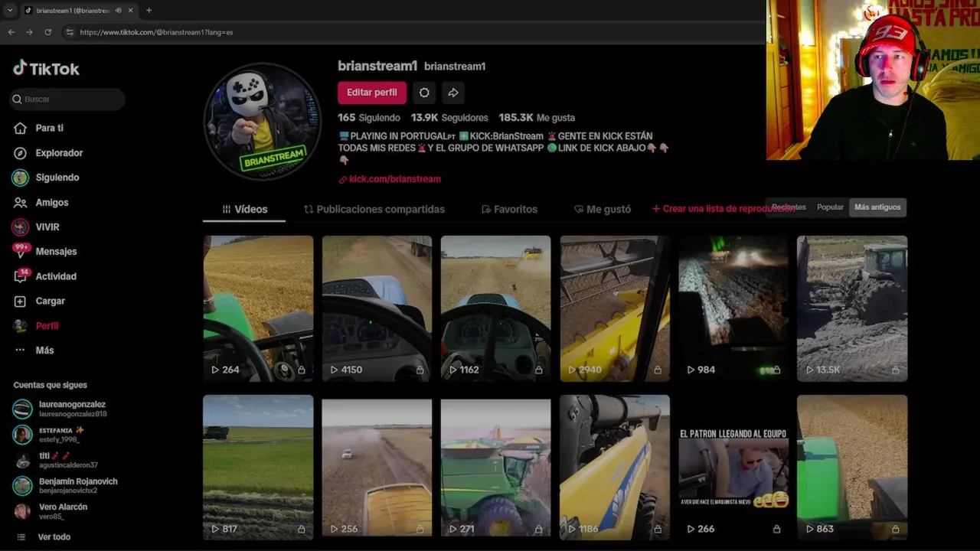Screen dimensions: 980x551
Task: Click lock icon on 4150-view video
Action: point(420,370)
